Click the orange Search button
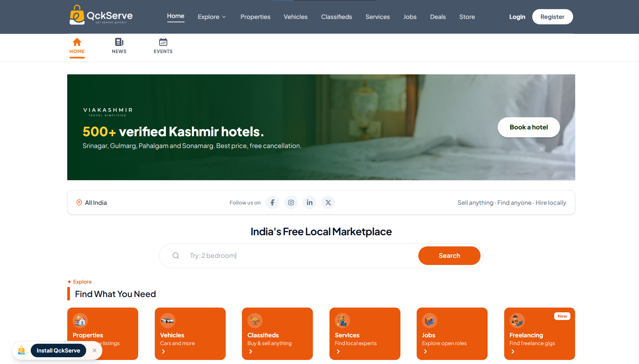The width and height of the screenshot is (639, 364). [x=449, y=256]
